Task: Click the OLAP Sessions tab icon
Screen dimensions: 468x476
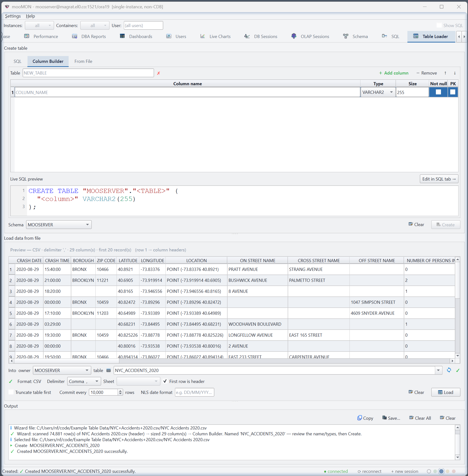Action: point(294,36)
